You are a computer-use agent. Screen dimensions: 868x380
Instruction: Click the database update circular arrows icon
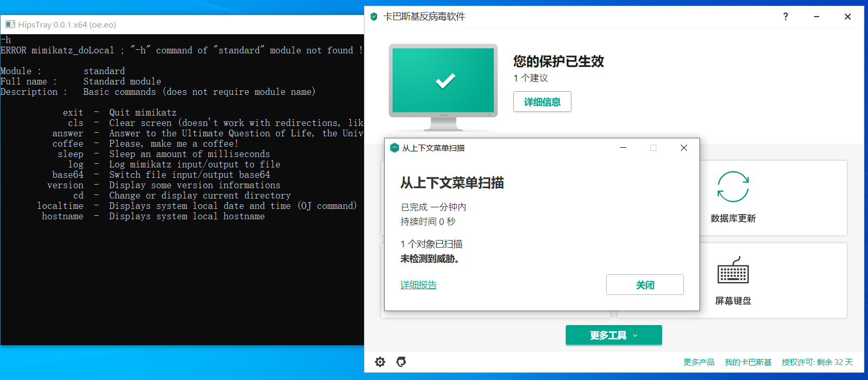coord(733,187)
